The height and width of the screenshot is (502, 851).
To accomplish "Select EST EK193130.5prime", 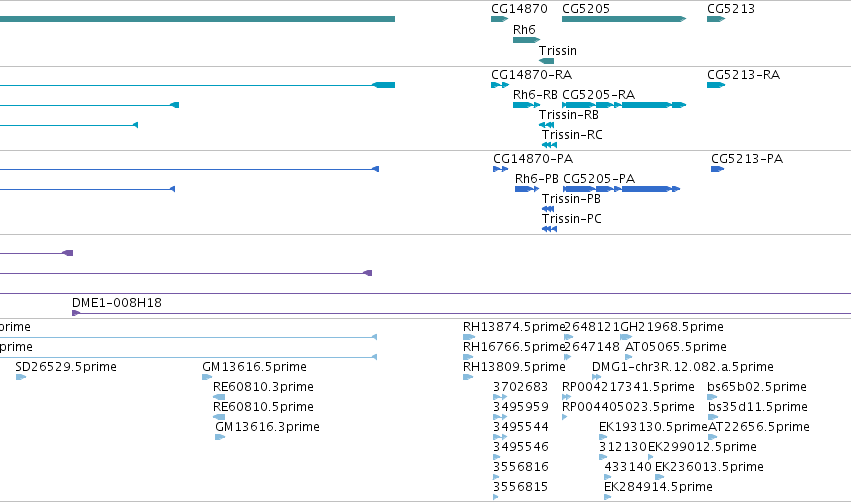I will coord(653,428).
